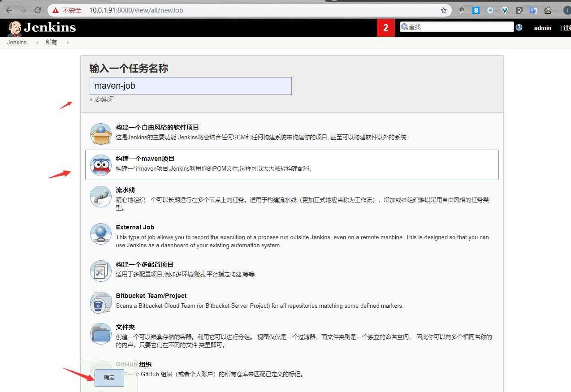Viewport: 571px width, 392px height.
Task: Click the 确定 button to create the job
Action: point(108,378)
